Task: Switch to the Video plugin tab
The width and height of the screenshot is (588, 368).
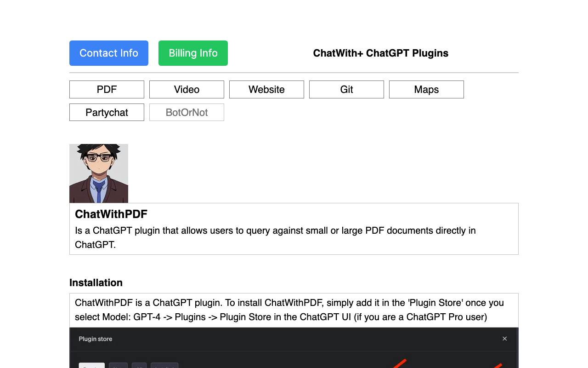Action: tap(187, 89)
